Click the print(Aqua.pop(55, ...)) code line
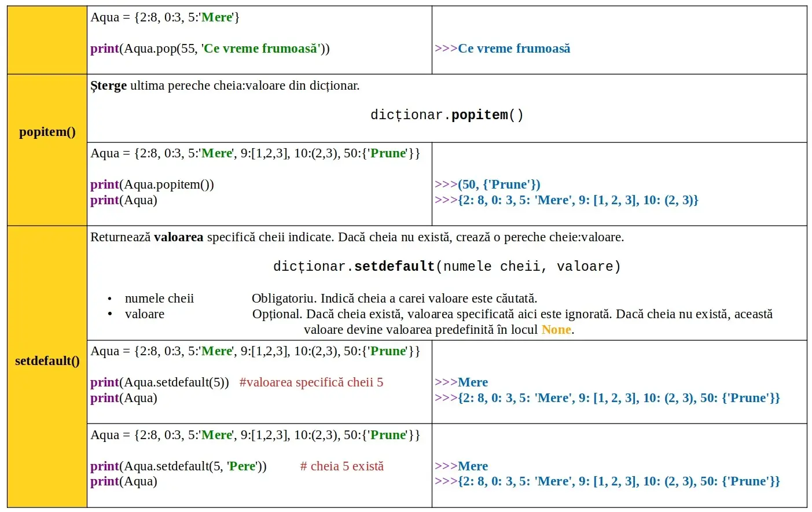The height and width of the screenshot is (512, 812). coord(210,49)
